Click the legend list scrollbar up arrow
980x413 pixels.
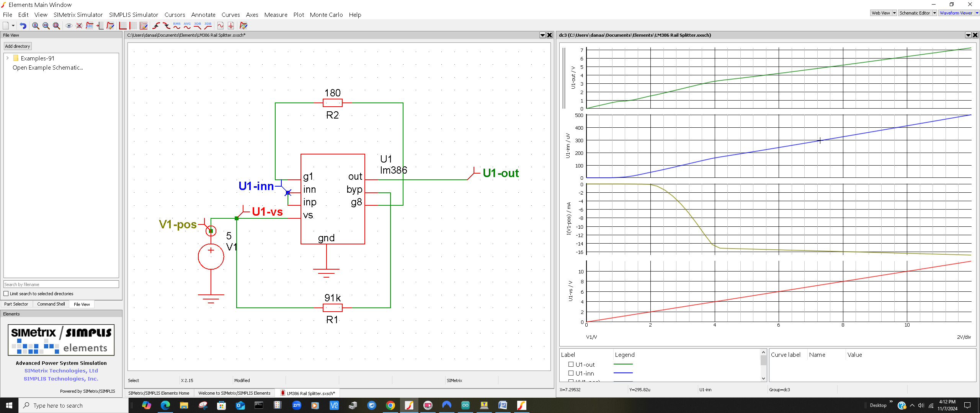(x=763, y=352)
